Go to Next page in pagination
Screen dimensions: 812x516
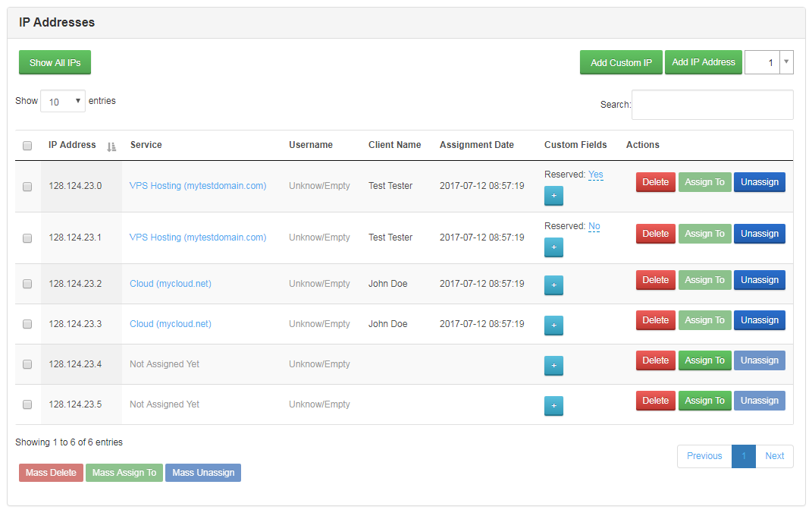pyautogui.click(x=774, y=456)
